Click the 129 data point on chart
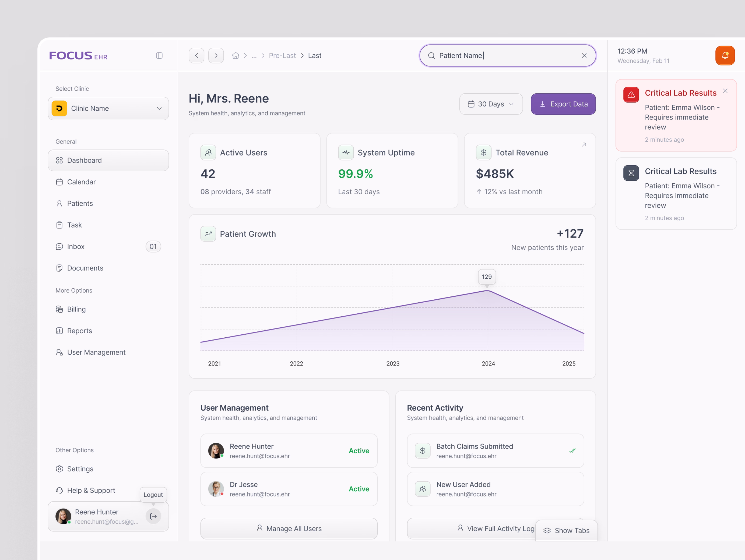 487,276
